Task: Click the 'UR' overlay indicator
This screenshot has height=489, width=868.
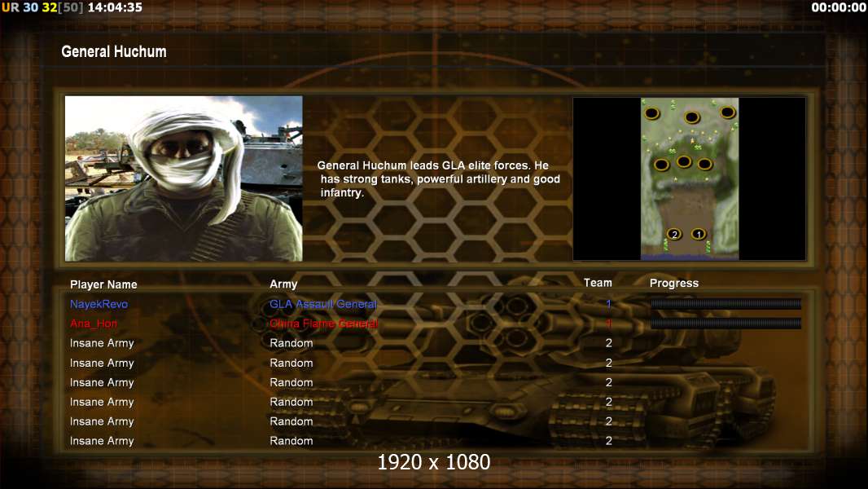Action: coord(10,8)
